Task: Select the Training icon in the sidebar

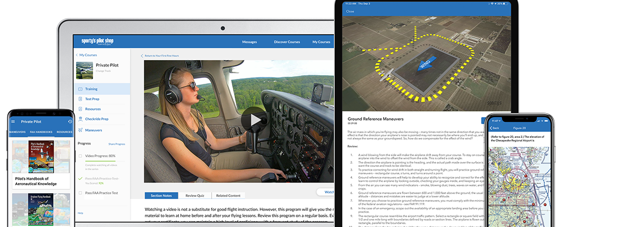Action: click(80, 89)
